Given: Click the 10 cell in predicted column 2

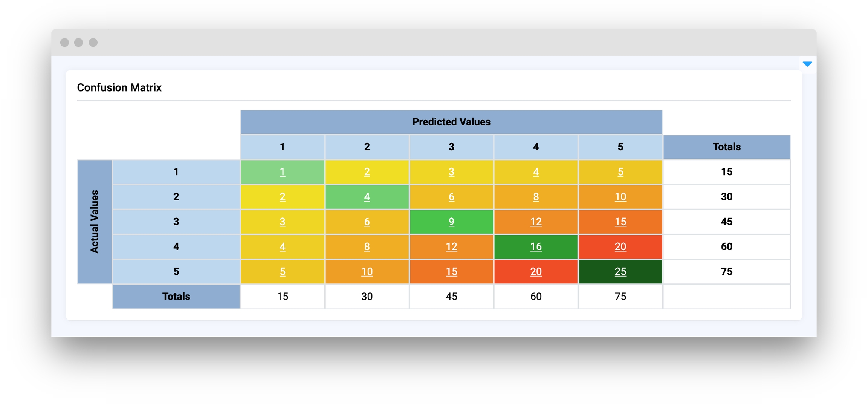Looking at the screenshot, I should coord(367,271).
